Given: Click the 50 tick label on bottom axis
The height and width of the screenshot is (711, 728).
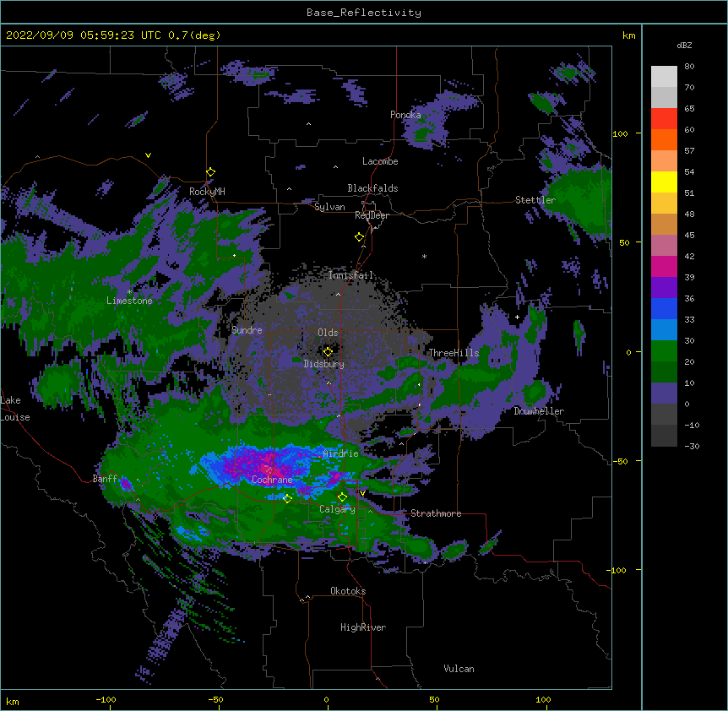Looking at the screenshot, I should coord(434,699).
